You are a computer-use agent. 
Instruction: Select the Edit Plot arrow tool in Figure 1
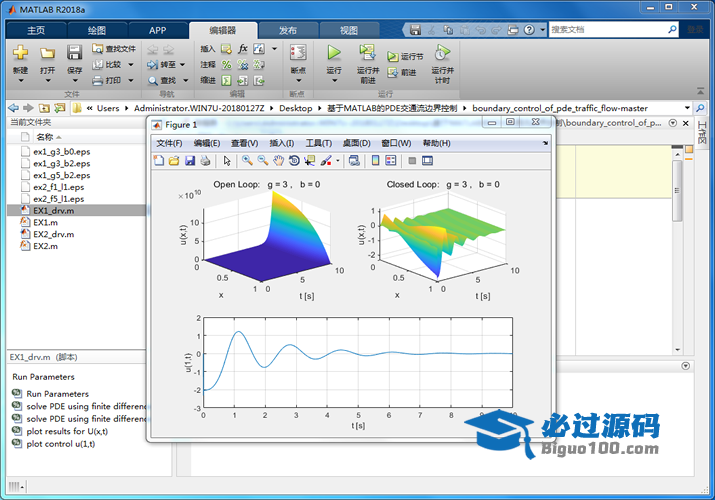(227, 160)
